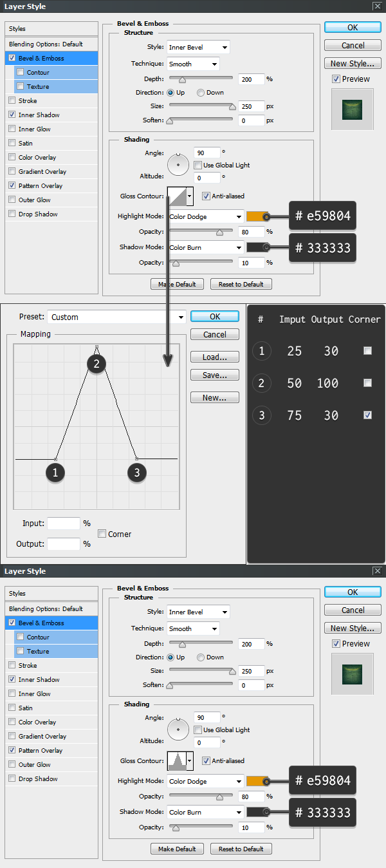Select the peak curve point in Mapping graph
Screen dimensions: 386x868
[96, 348]
